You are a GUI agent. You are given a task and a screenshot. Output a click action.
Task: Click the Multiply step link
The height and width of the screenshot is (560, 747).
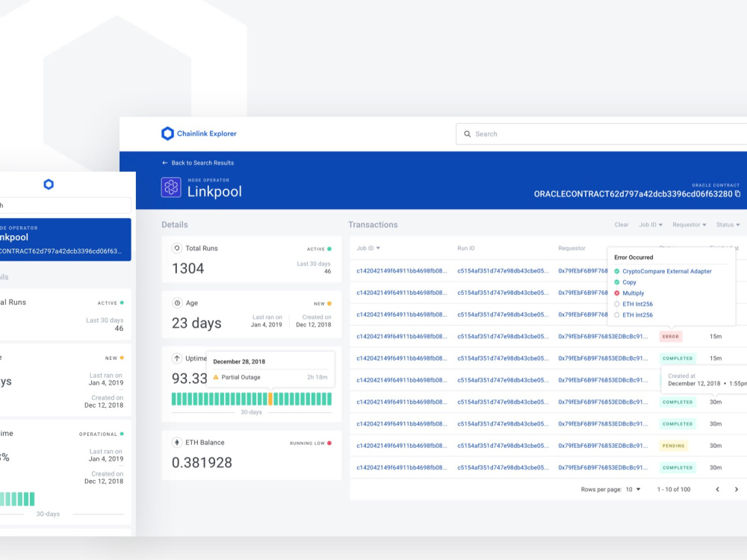coord(633,293)
